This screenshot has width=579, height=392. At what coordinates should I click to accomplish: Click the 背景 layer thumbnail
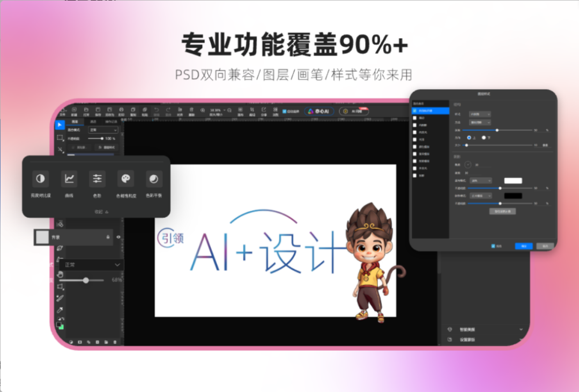click(x=42, y=237)
